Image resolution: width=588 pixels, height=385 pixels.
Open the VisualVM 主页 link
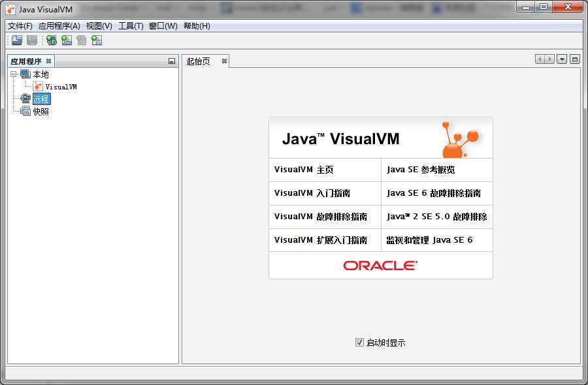304,170
